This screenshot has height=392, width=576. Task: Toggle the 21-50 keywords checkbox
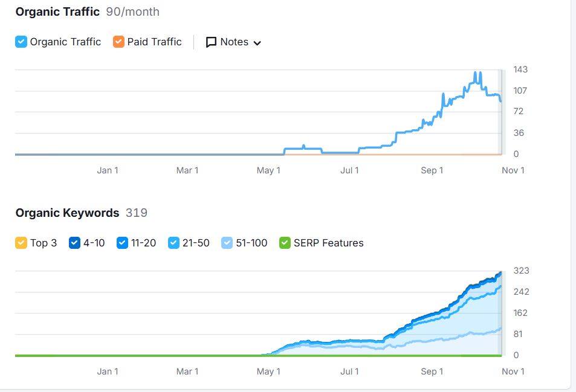(x=173, y=243)
